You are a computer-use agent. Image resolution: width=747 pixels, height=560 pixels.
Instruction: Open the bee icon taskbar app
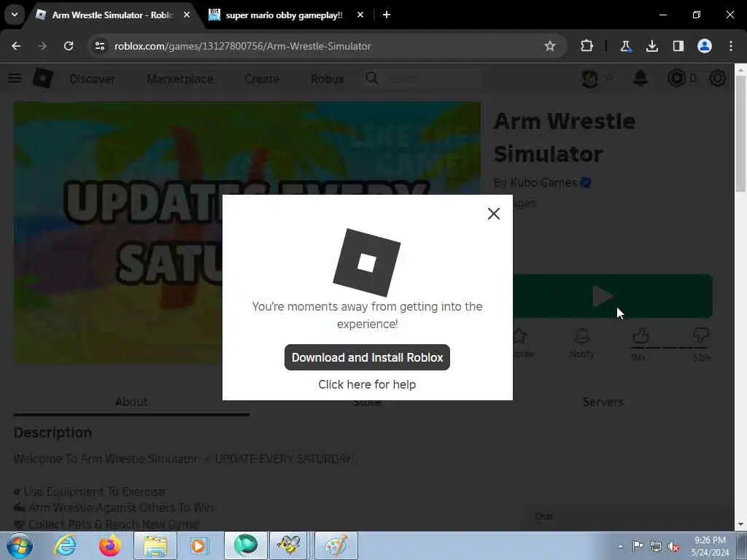289,545
